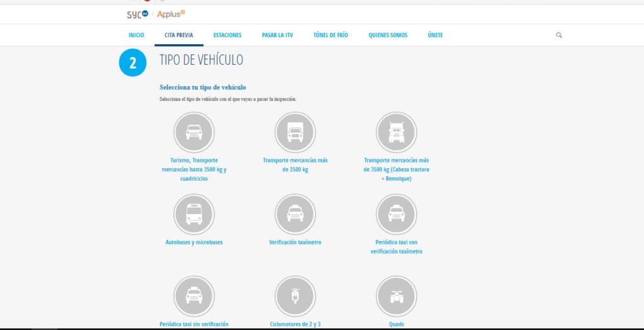Pick the tractor-trailer (Cabeza tractora) icon

[396, 132]
